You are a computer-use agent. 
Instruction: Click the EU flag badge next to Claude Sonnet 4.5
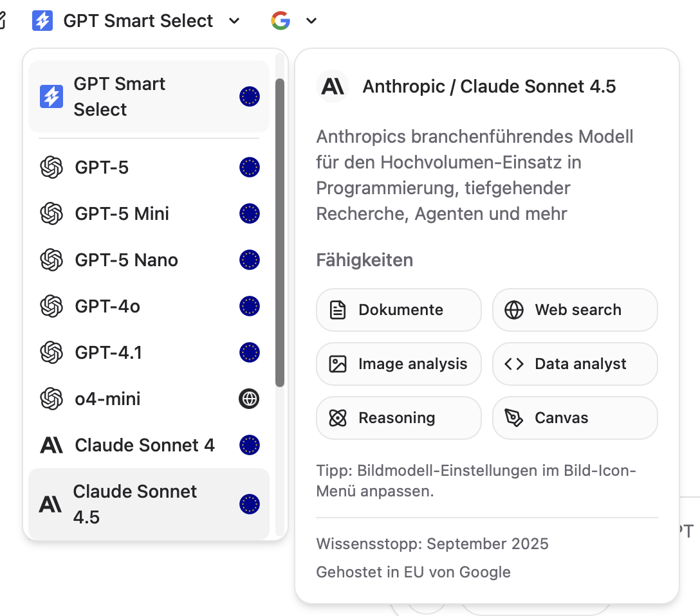click(249, 504)
